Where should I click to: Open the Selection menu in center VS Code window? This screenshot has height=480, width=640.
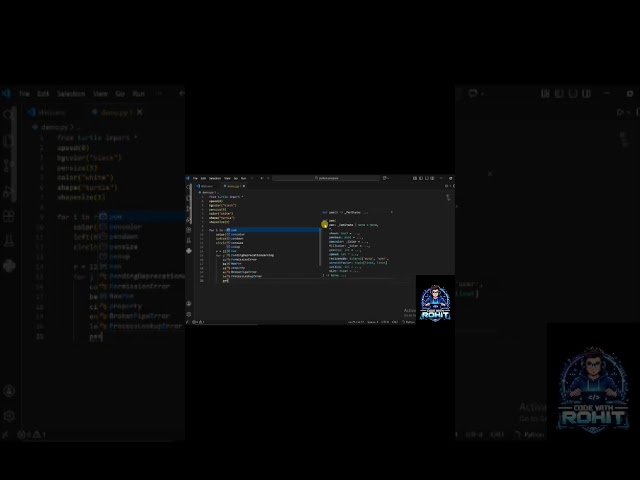215,178
